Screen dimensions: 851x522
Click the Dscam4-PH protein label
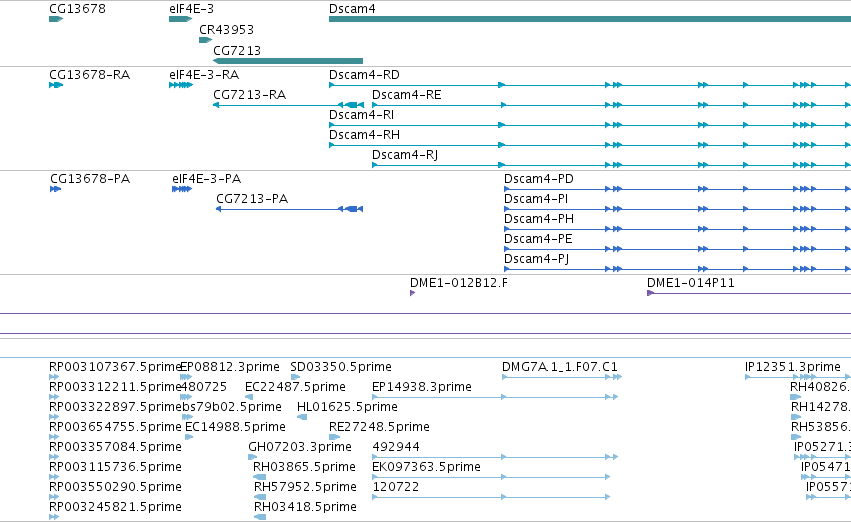pos(539,219)
